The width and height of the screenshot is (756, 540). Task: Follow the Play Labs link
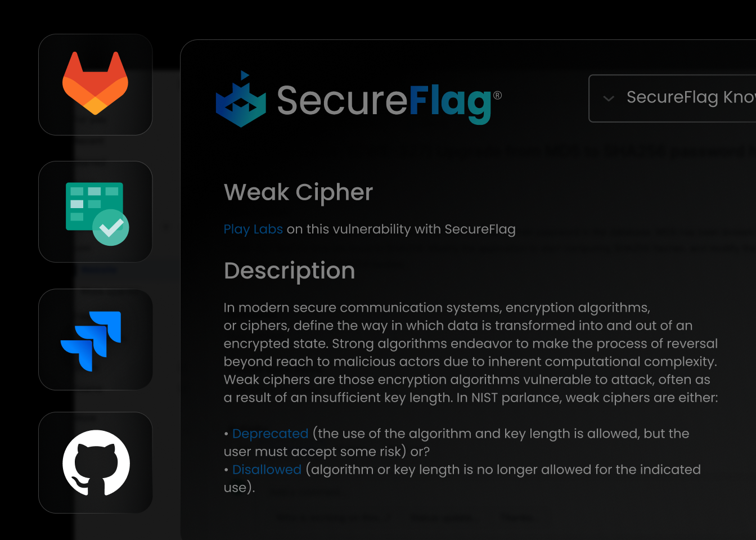pos(253,229)
